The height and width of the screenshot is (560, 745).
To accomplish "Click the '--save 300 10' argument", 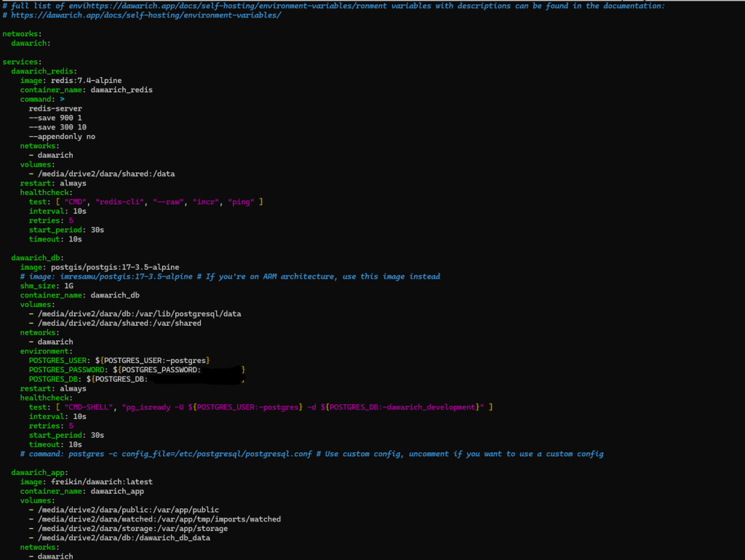I will [x=57, y=127].
